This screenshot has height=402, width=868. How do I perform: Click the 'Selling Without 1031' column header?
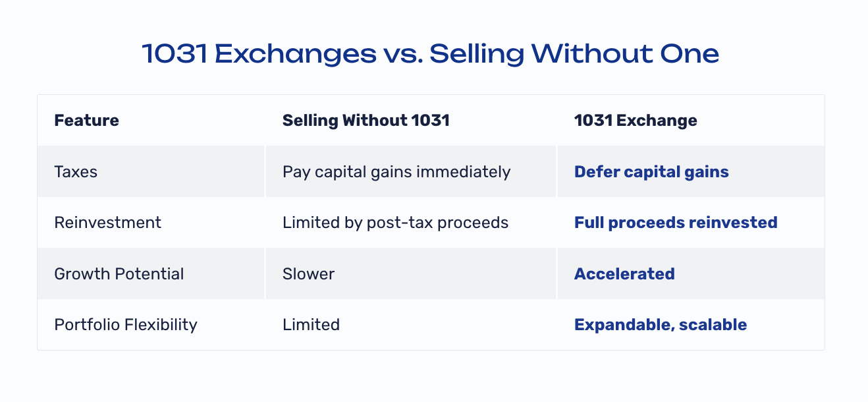pos(366,121)
